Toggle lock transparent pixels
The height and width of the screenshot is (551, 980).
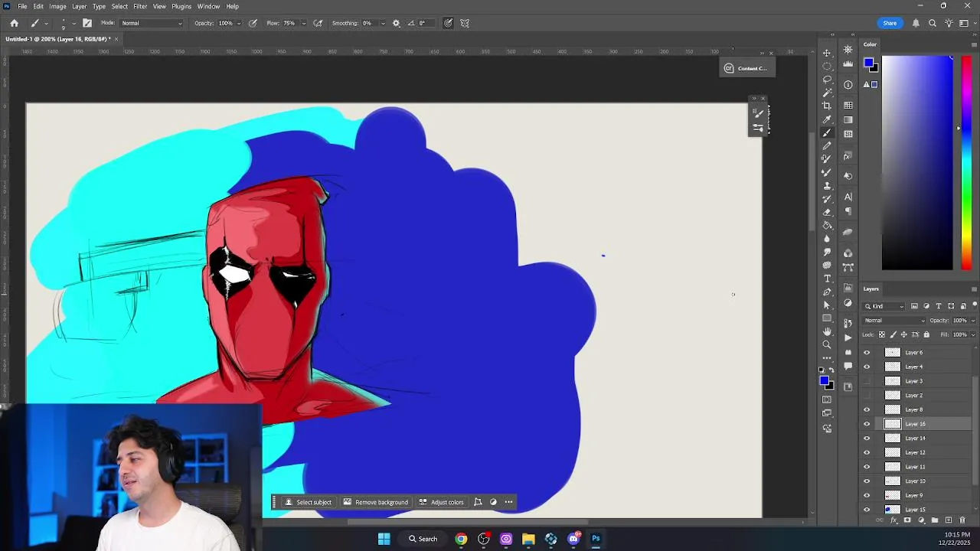(882, 334)
